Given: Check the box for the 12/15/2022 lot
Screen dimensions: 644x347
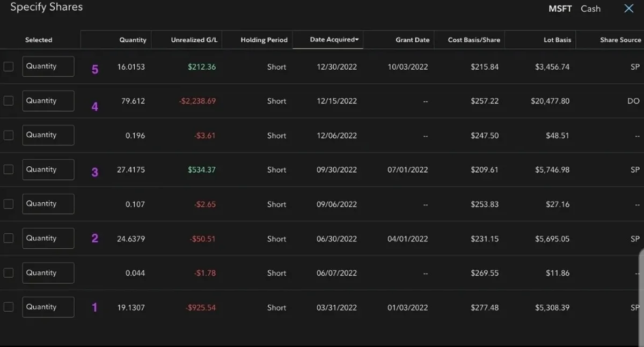Looking at the screenshot, I should [9, 101].
